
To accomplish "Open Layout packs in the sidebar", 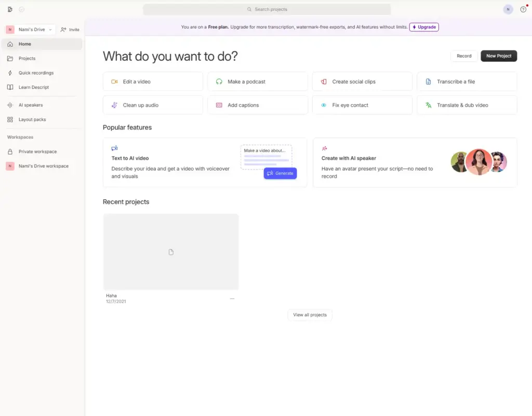I will pos(43,120).
